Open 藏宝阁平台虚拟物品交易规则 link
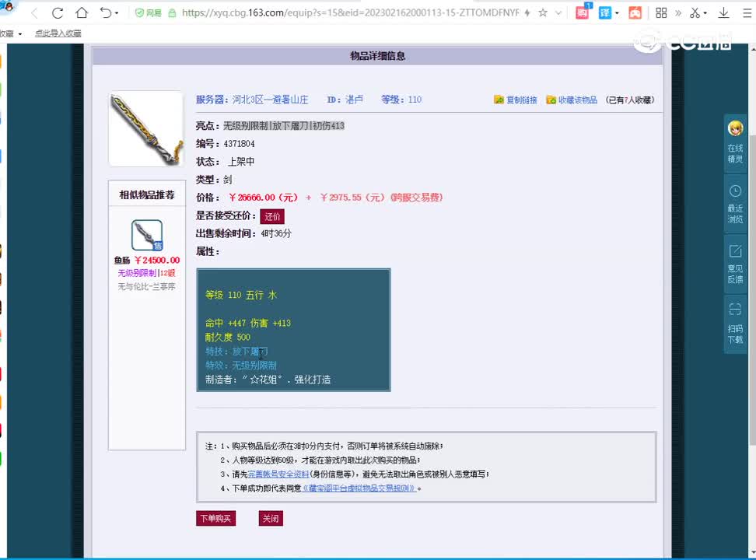 coord(359,488)
